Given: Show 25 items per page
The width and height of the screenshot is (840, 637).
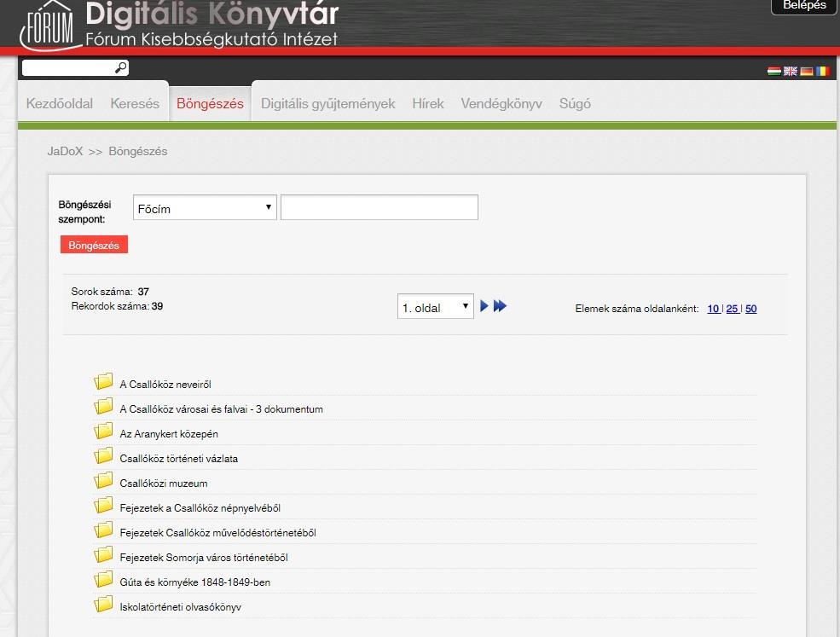Looking at the screenshot, I should [x=732, y=309].
